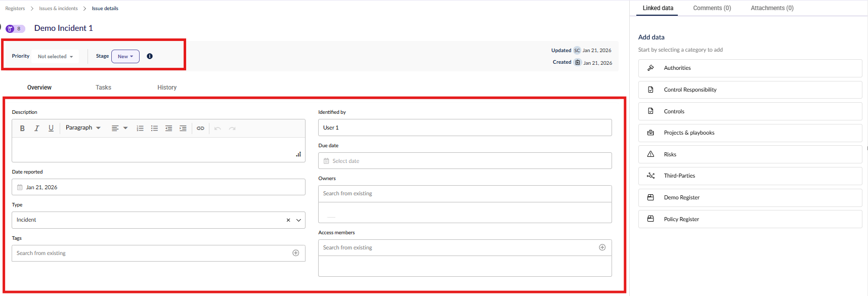
Task: Insert a bulleted list in Description
Action: [x=154, y=129]
